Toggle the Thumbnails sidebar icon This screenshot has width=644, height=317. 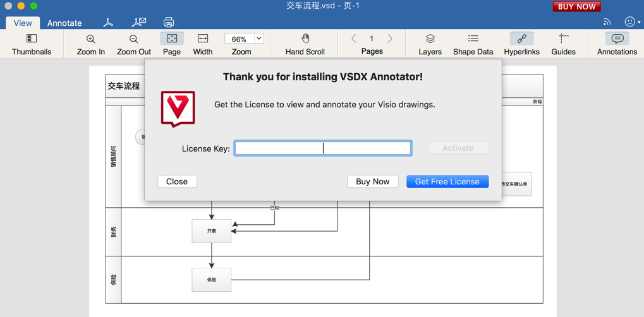pos(32,39)
